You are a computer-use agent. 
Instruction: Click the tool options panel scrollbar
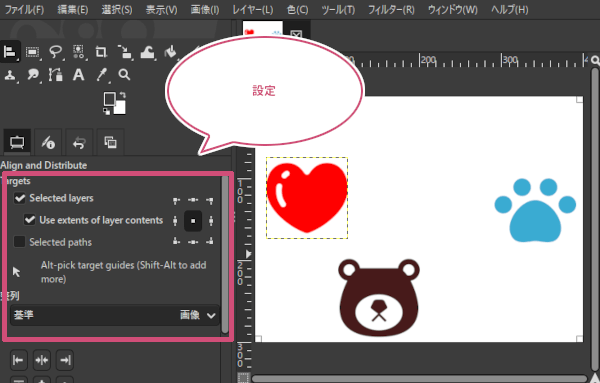(225, 254)
